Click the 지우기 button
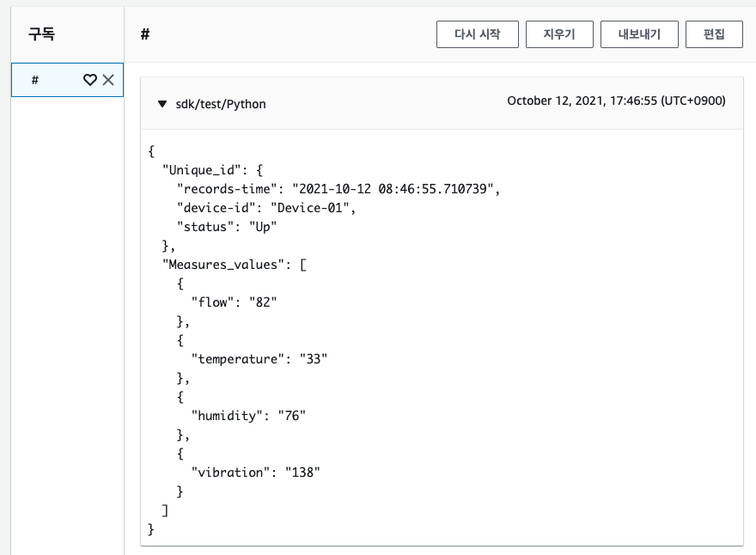Screen dimensions: 756x555 [x=559, y=34]
